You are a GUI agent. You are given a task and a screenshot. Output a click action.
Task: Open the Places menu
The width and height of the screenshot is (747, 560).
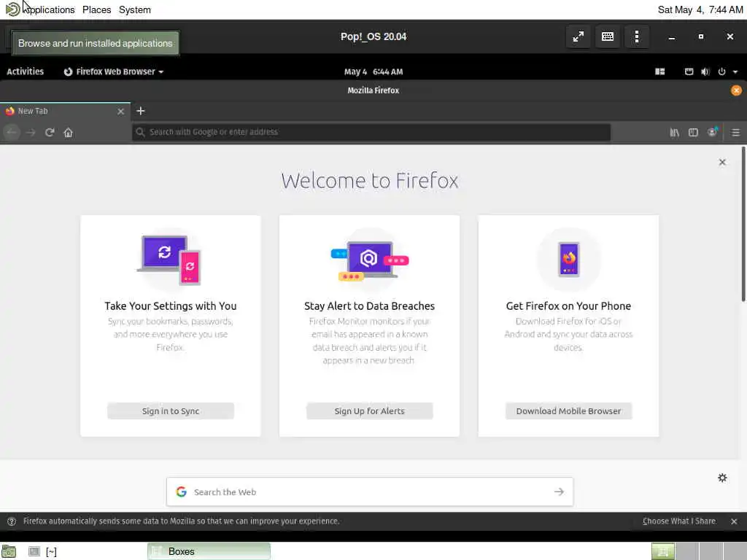97,9
